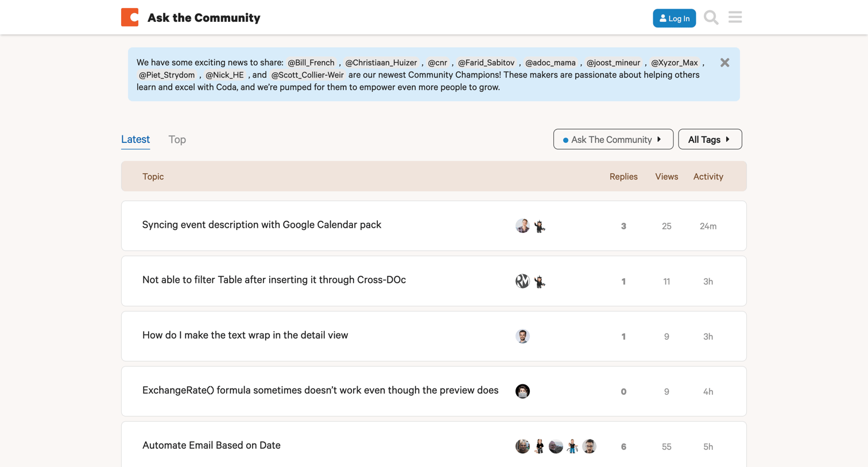Switch to the Top tab
This screenshot has height=467, width=868.
[x=177, y=139]
